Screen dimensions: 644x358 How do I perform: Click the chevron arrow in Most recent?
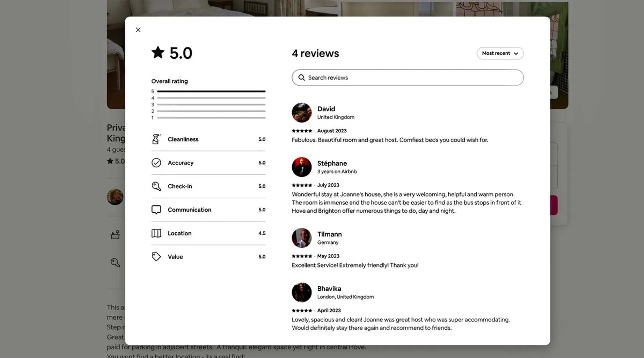pos(516,54)
